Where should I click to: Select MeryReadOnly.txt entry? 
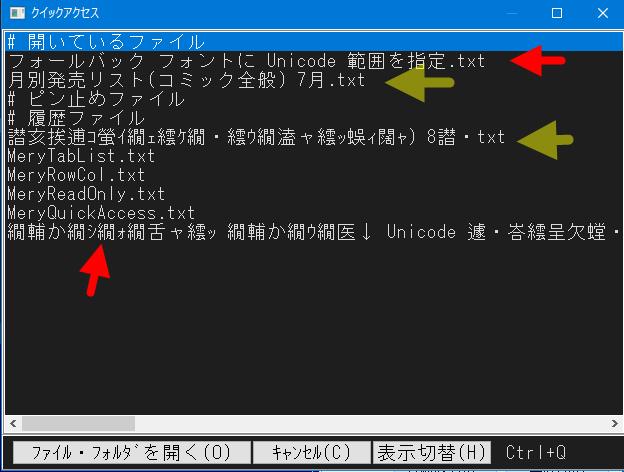pos(86,194)
